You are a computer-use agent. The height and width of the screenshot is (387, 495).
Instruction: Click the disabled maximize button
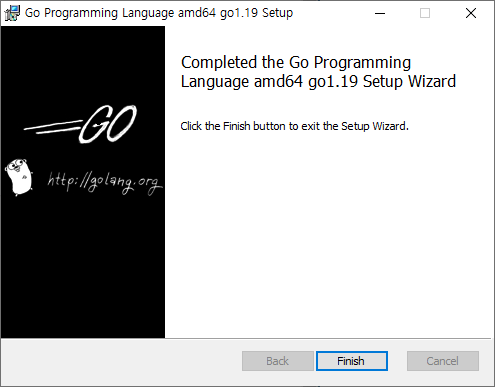point(425,13)
